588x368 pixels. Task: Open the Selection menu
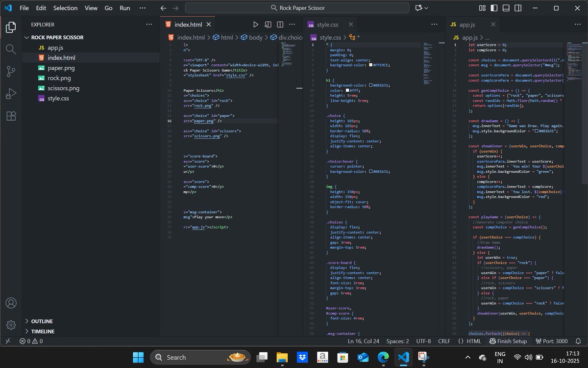65,8
